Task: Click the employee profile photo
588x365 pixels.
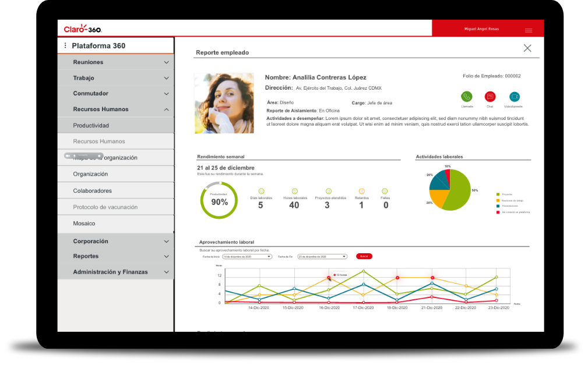Action: click(x=224, y=103)
